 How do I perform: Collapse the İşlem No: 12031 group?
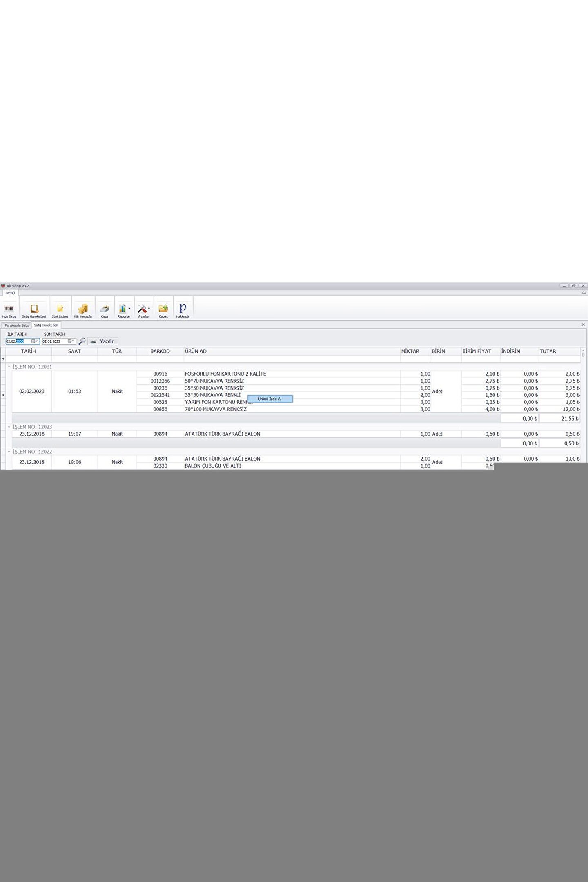(x=9, y=367)
